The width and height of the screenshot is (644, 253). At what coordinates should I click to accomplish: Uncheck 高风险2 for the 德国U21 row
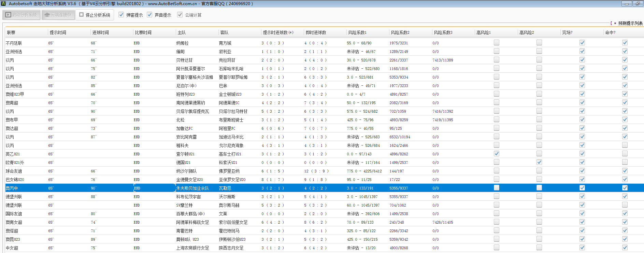[x=539, y=162]
